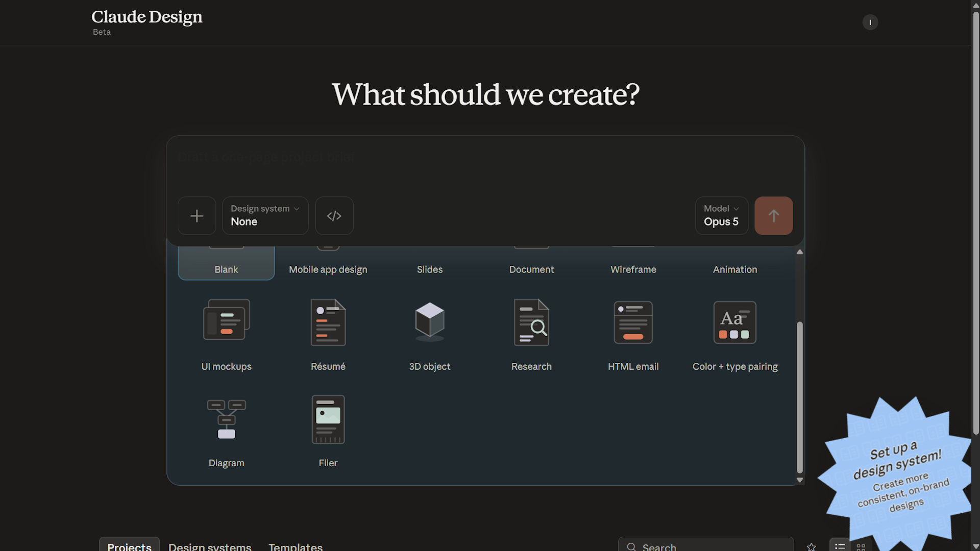Select the UI mockups template icon

tap(226, 320)
